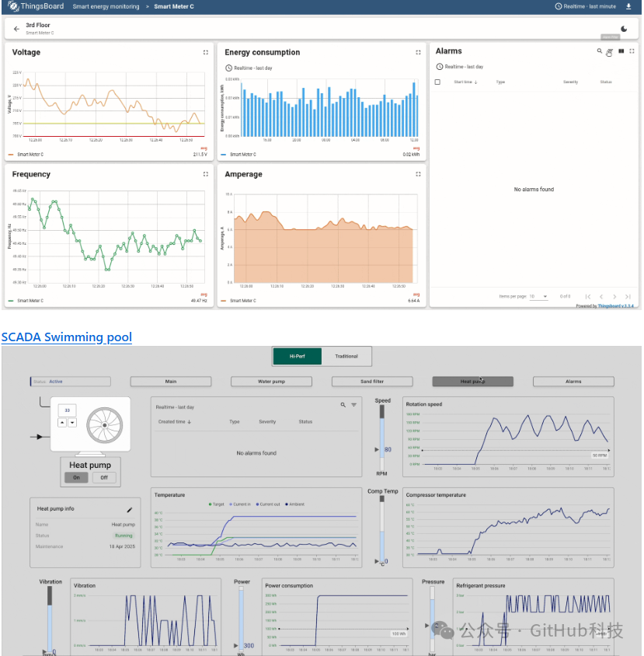Click the Smart energy monitoring breadcrumb

(x=106, y=6)
